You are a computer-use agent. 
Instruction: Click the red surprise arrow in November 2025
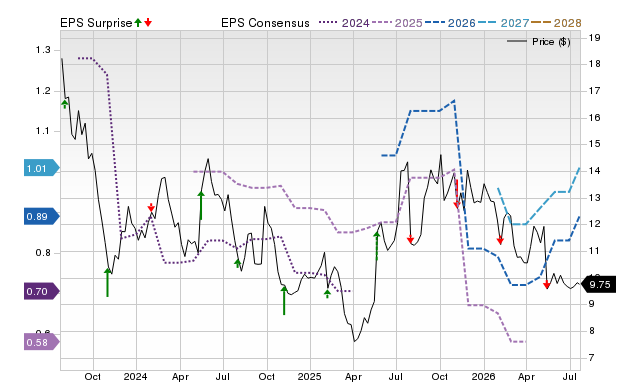pos(457,195)
